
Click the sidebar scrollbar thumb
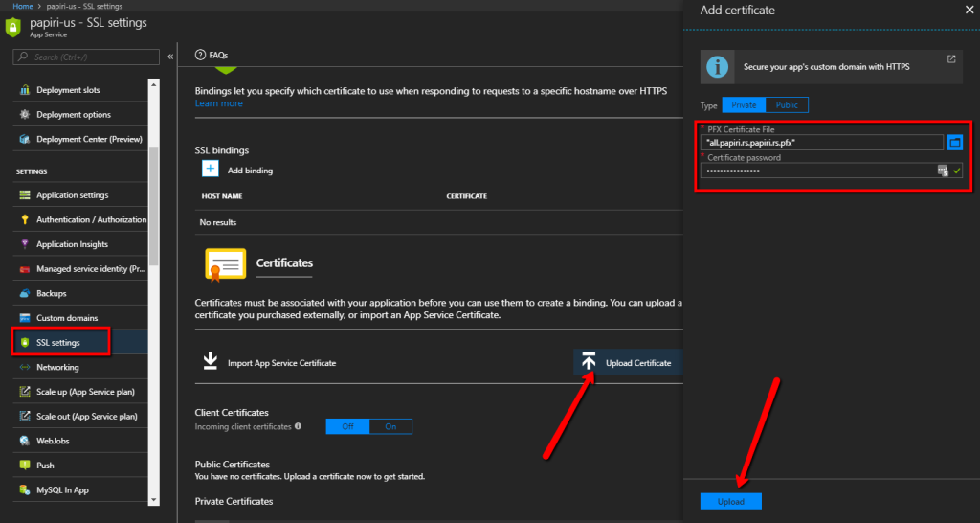pyautogui.click(x=154, y=206)
